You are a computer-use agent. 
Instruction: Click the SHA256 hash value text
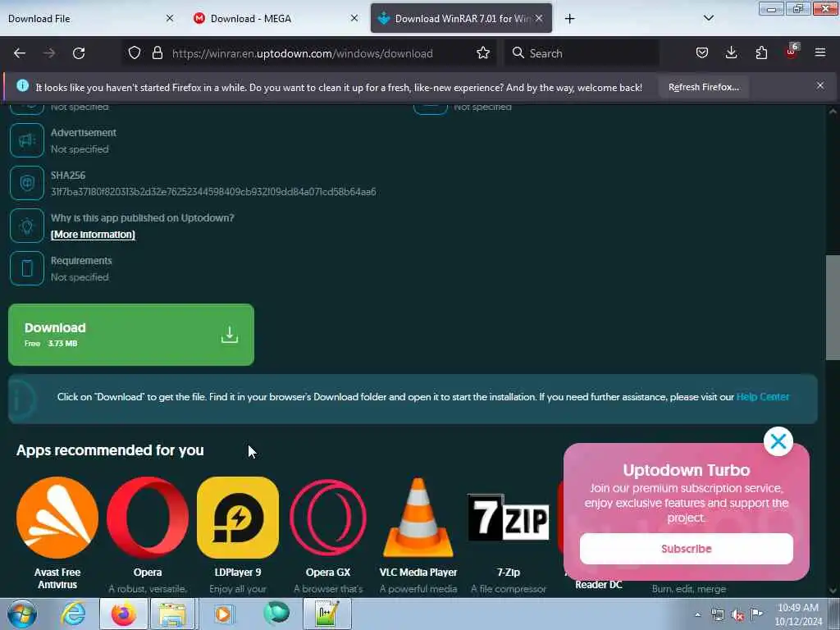tap(213, 192)
